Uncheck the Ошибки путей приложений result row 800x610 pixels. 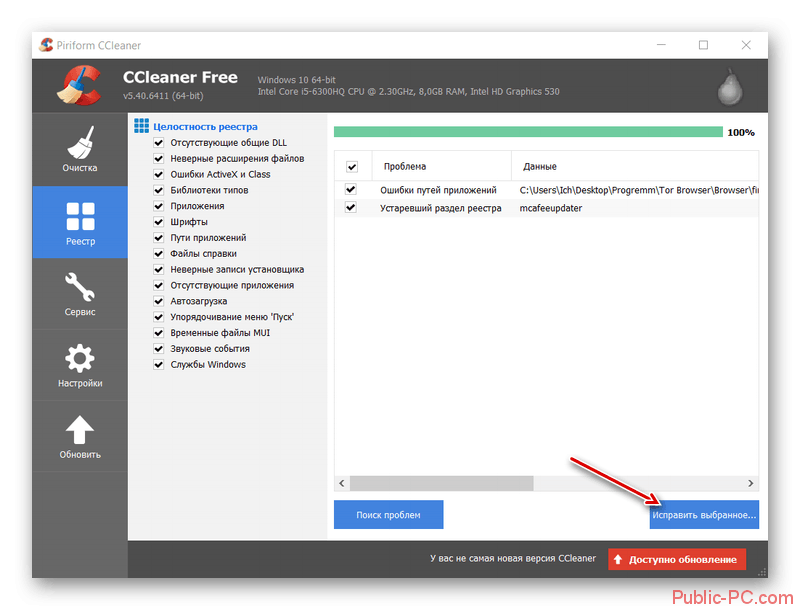click(351, 189)
